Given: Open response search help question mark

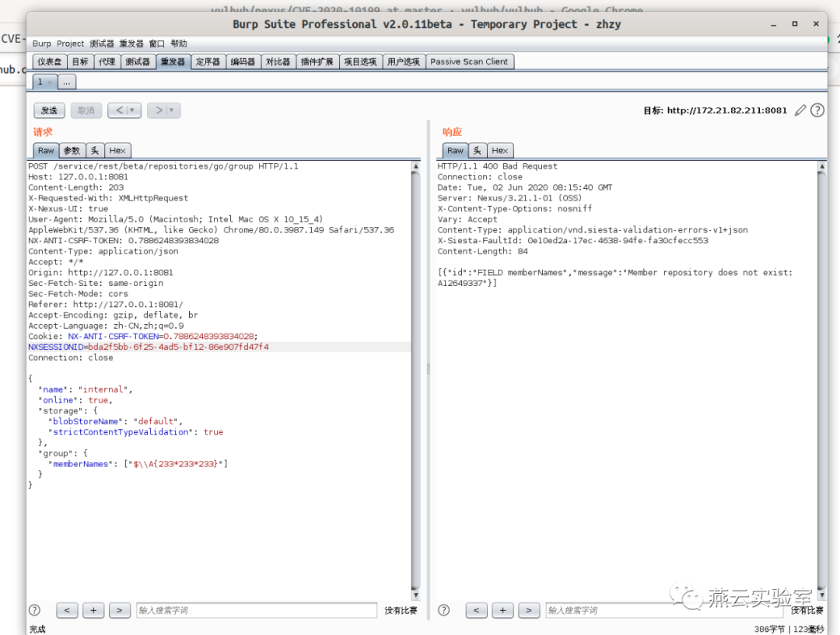Looking at the screenshot, I should [443, 610].
